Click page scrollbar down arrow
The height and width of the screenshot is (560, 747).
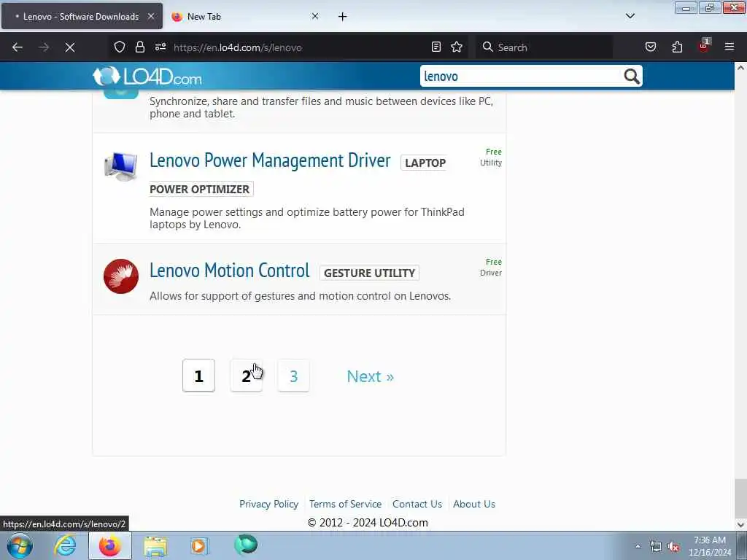[740, 525]
